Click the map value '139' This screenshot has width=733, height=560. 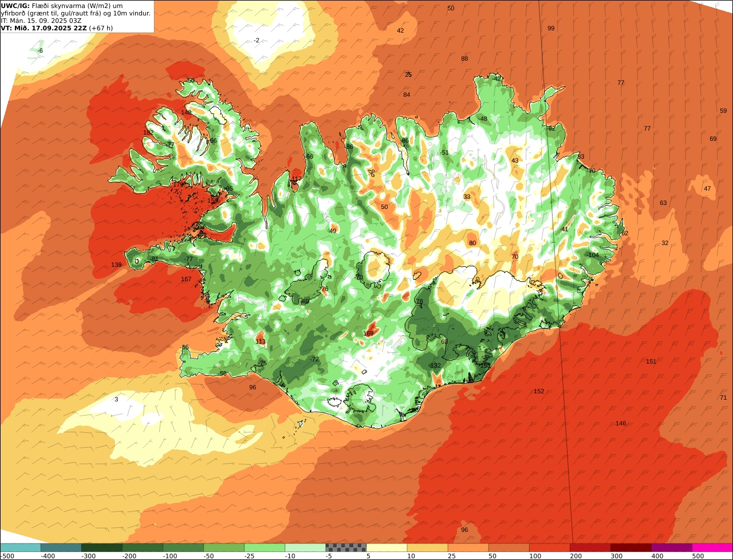[x=116, y=265]
